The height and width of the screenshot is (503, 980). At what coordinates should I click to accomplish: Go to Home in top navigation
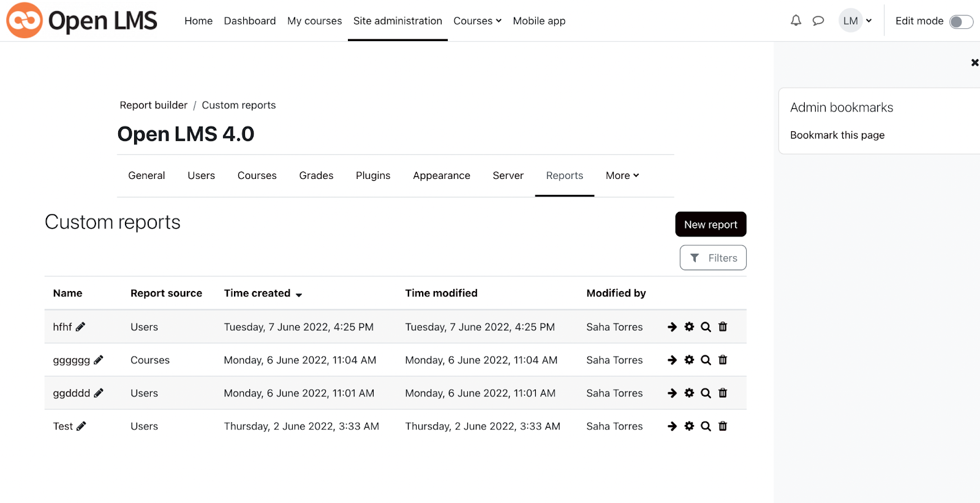point(198,21)
